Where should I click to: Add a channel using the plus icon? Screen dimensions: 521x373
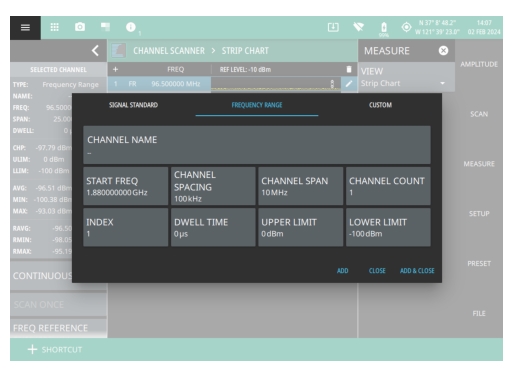115,69
